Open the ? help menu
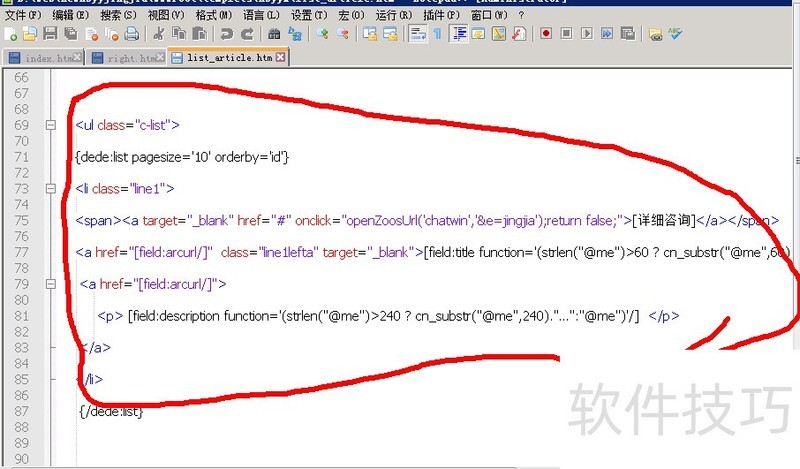This screenshot has height=469, width=800. pos(521,15)
